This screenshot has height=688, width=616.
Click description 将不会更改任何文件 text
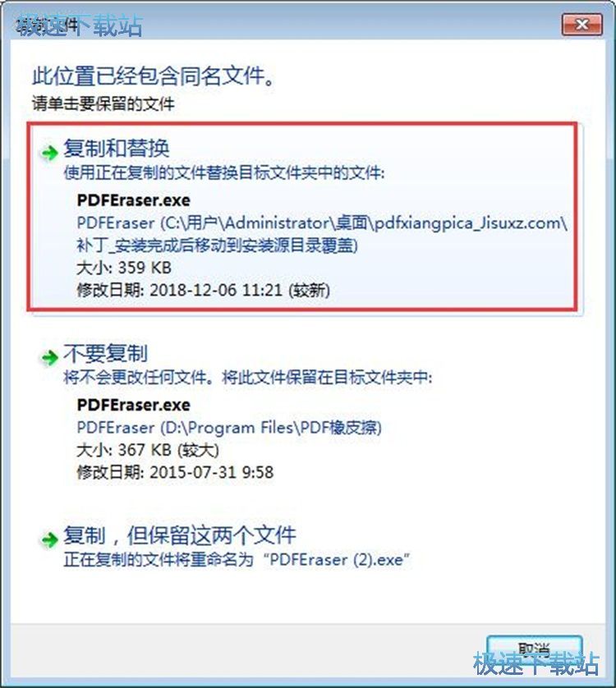point(248,377)
